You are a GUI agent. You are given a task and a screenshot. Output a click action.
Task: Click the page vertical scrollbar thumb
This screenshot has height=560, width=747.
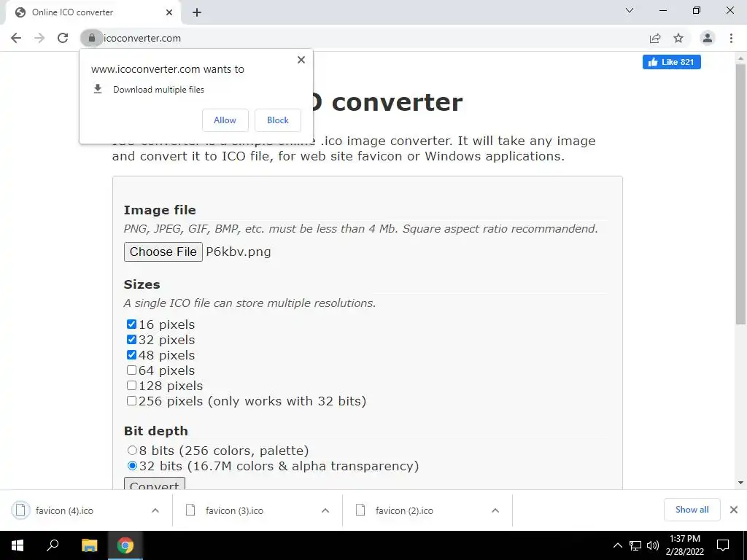tap(740, 194)
